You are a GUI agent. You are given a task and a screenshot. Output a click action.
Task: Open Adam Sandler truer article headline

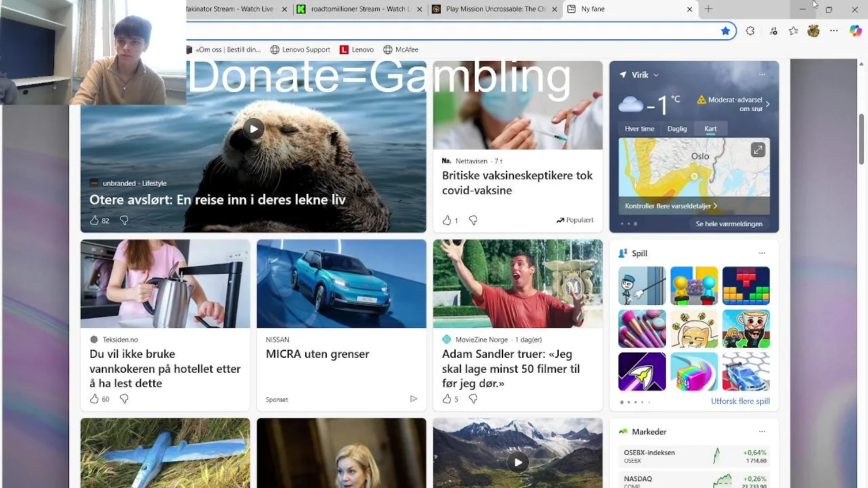pos(511,369)
